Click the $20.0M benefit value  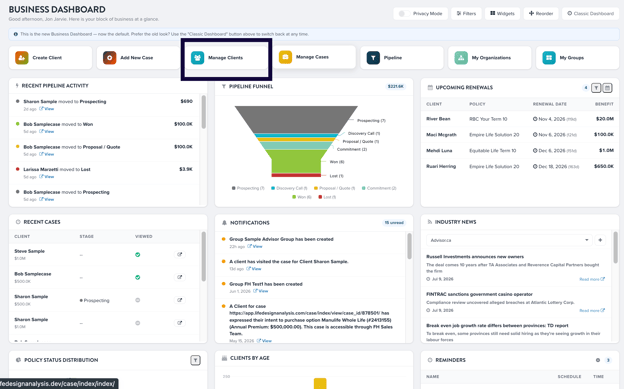[605, 119]
